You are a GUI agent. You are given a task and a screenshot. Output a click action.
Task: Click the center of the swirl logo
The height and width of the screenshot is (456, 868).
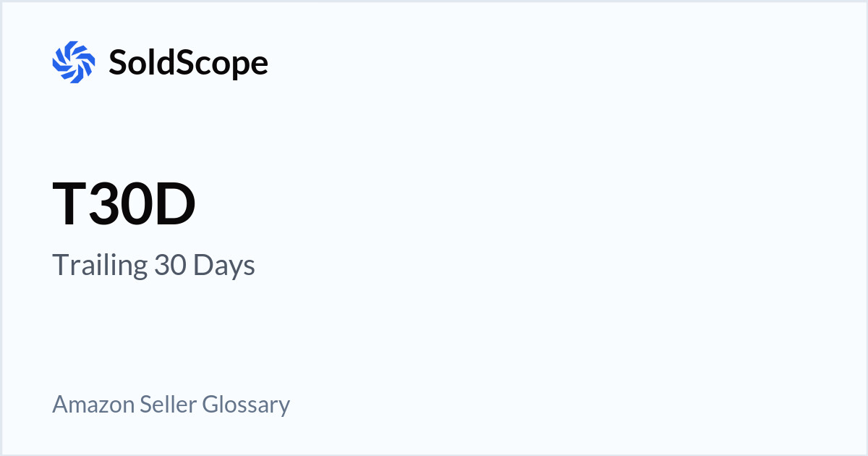pos(74,62)
